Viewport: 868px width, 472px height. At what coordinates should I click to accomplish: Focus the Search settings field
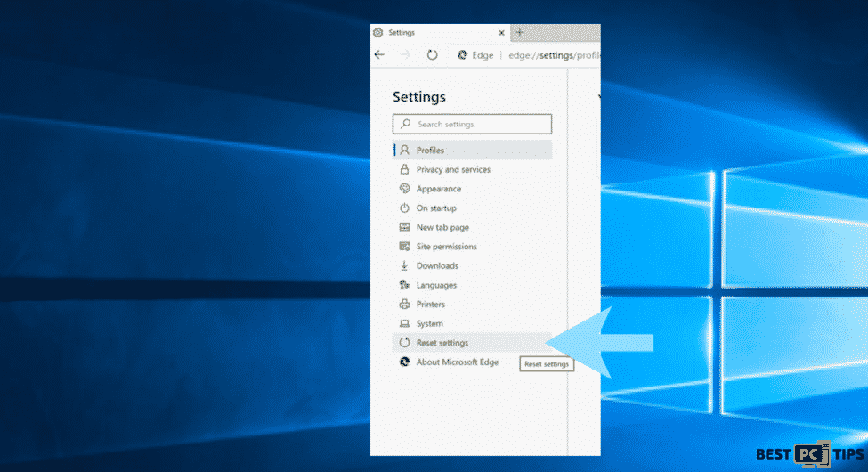click(472, 124)
